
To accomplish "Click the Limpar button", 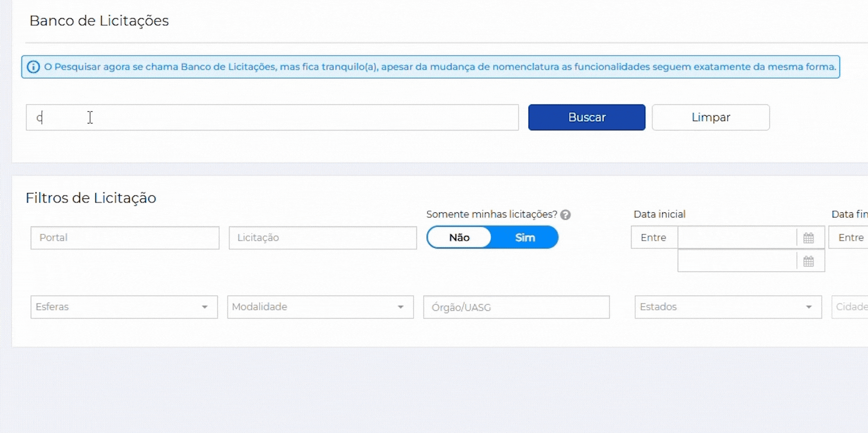I will (x=710, y=118).
